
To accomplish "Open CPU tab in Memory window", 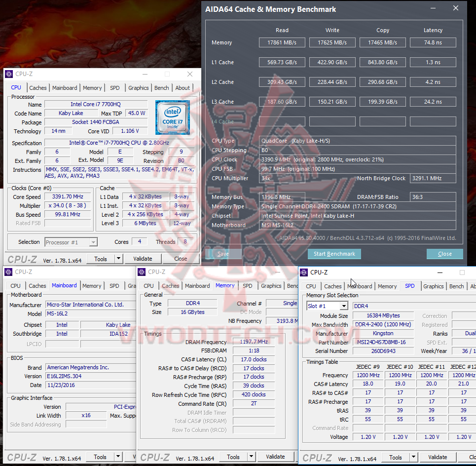I will [x=148, y=286].
